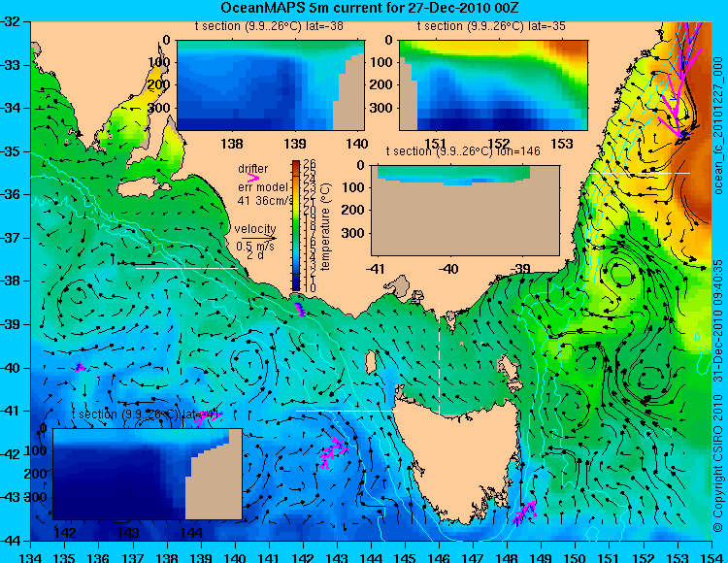The image size is (728, 563).
Task: Open the lat=-38 temperature section plot
Action: 271,85
